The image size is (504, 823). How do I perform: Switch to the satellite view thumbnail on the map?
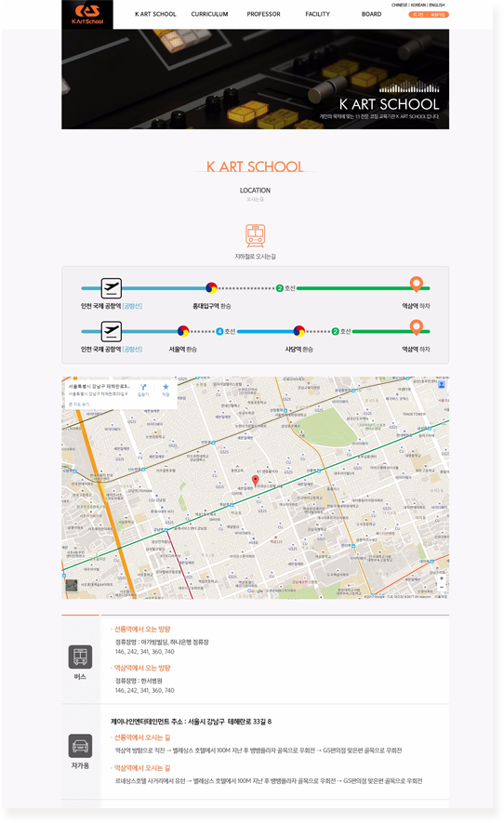(x=71, y=585)
